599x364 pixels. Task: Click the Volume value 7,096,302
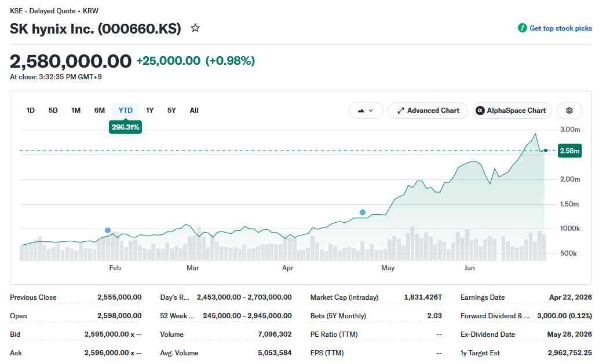point(275,334)
